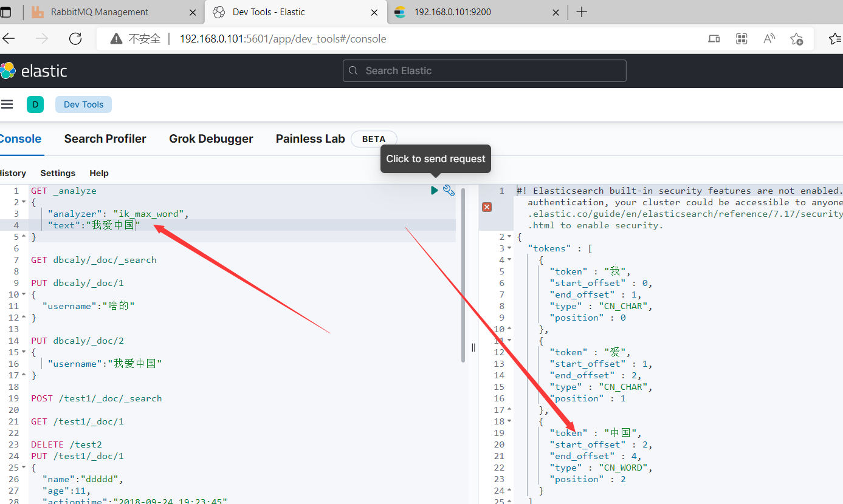Focus the Search Elastic field
Screen dimensions: 843x504
coord(484,71)
